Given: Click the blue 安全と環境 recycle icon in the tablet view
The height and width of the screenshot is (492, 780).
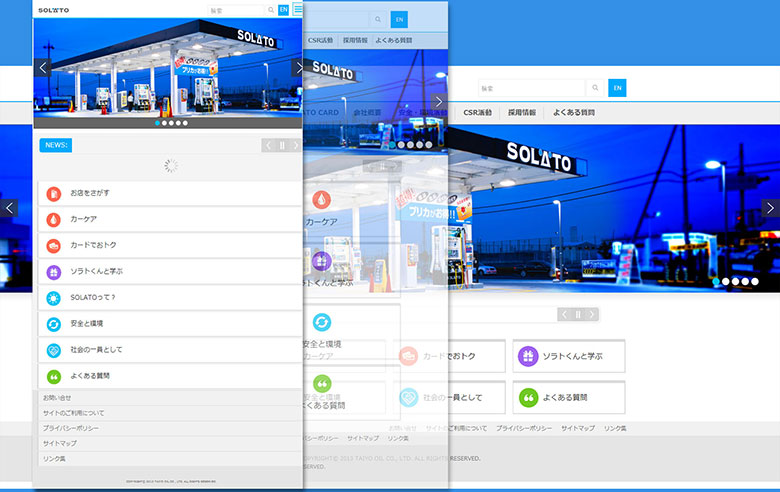Looking at the screenshot, I should tap(322, 322).
